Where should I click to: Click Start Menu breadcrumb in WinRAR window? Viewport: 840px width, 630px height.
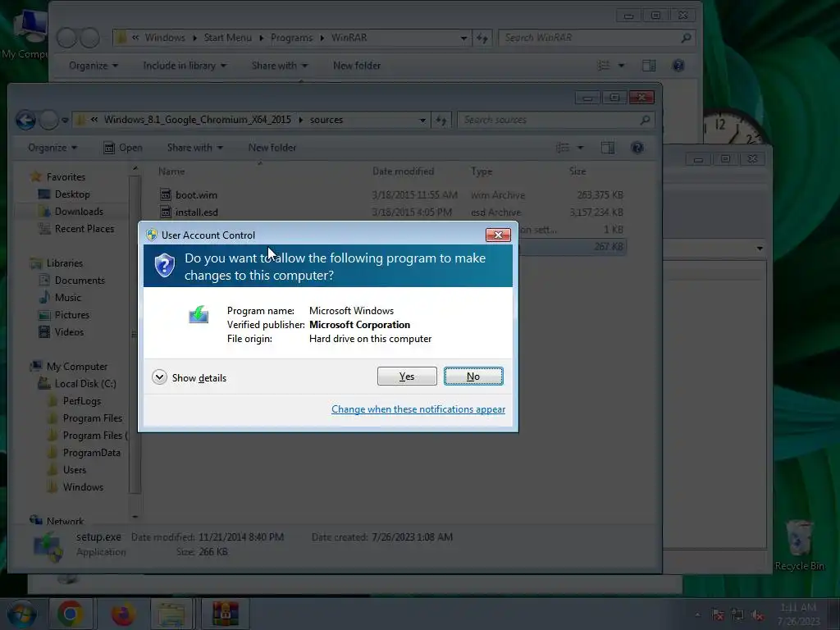point(228,38)
